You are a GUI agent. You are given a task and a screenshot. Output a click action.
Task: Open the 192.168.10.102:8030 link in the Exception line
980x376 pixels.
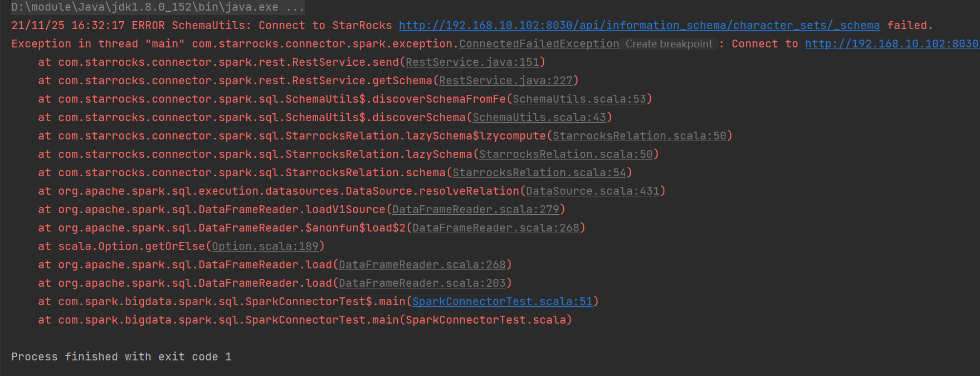pyautogui.click(x=891, y=44)
